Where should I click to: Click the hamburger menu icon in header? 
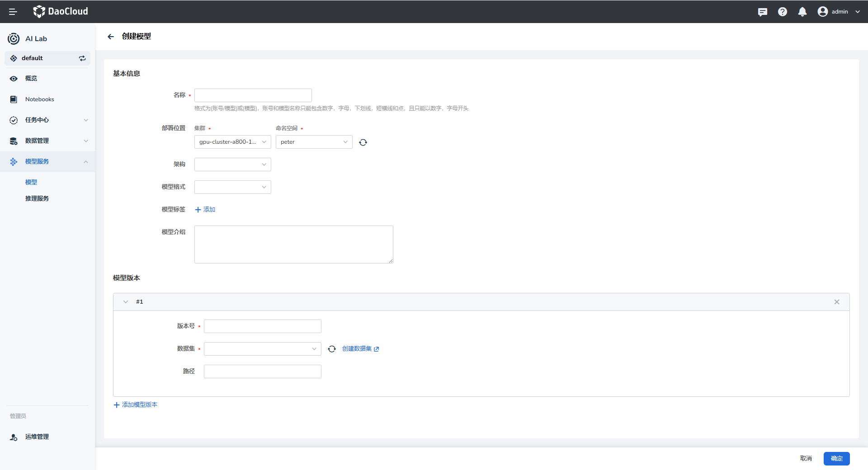point(13,12)
